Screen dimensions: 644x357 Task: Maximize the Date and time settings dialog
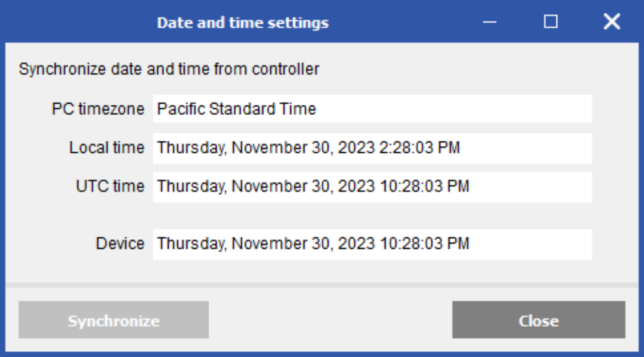551,22
